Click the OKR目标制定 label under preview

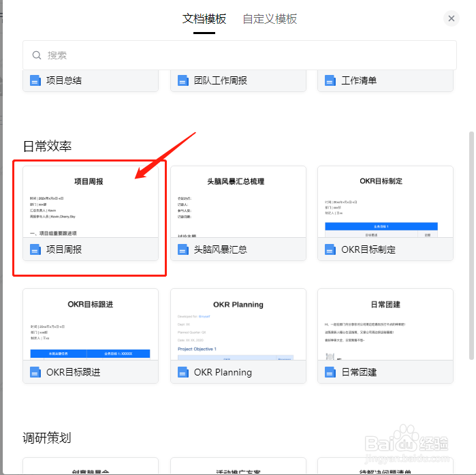point(368,249)
